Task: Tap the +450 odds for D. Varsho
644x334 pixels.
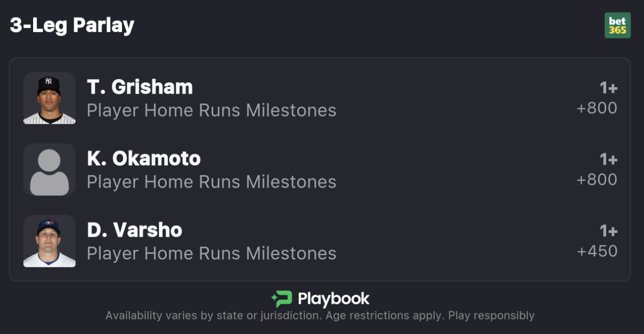Action: click(597, 251)
